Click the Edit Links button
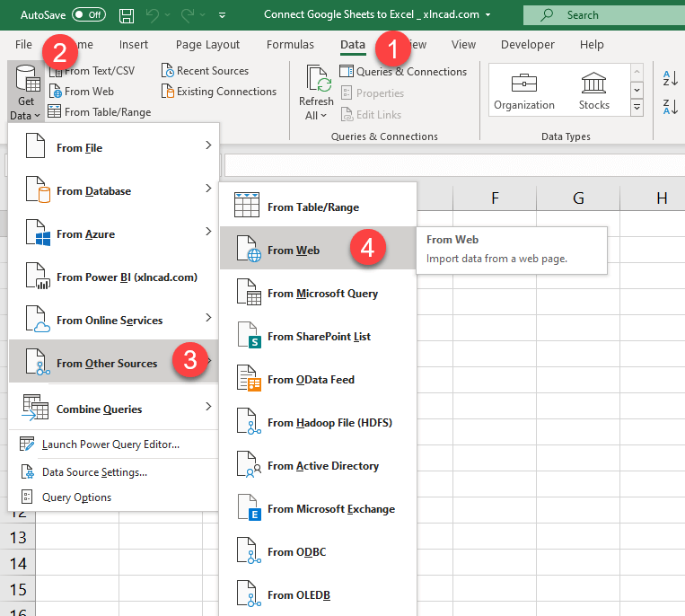Screen dimensions: 685x616 pos(371,114)
